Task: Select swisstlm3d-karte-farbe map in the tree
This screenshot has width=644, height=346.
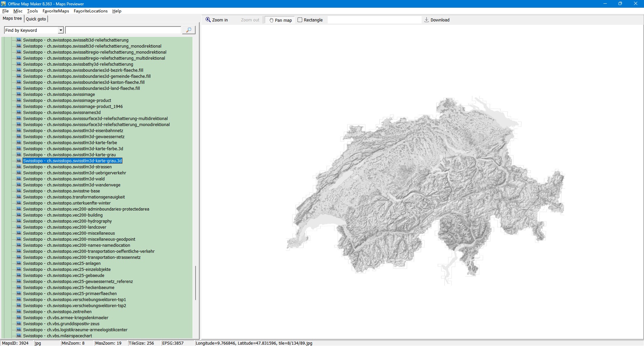Action: pos(70,143)
